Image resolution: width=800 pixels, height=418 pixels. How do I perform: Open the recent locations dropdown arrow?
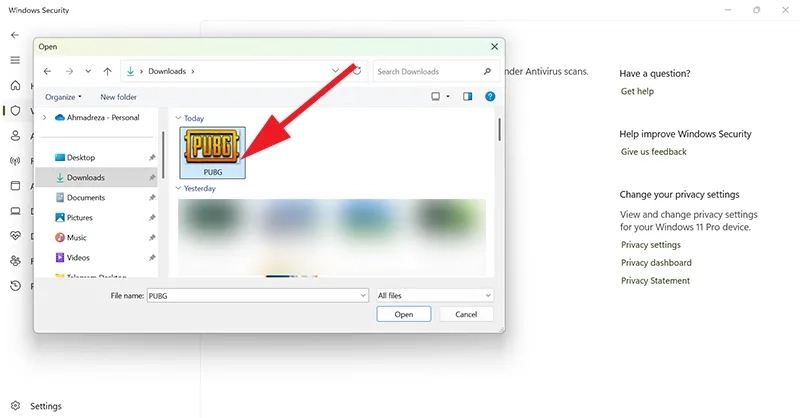click(88, 72)
